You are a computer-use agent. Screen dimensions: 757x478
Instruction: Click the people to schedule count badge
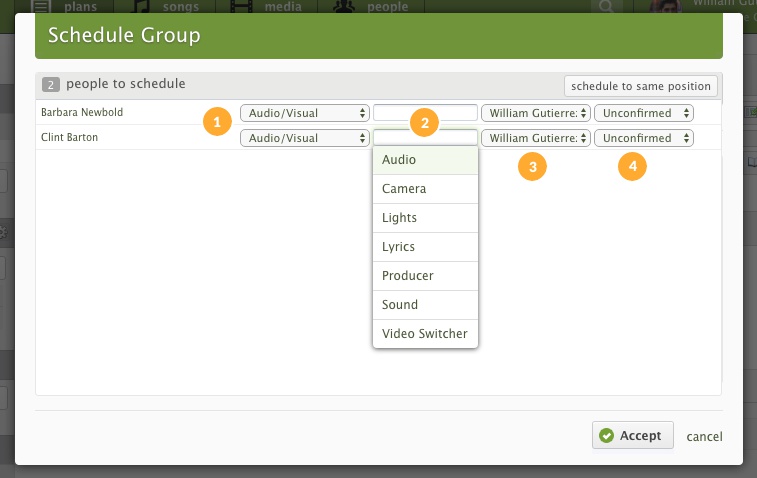tap(51, 84)
